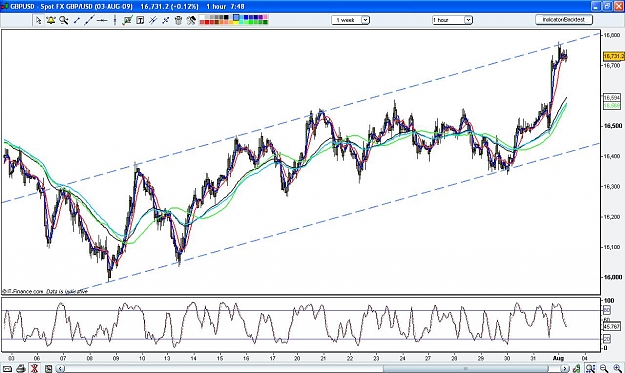Pick the black color swatch
This screenshot has width=625, height=373.
226,17
